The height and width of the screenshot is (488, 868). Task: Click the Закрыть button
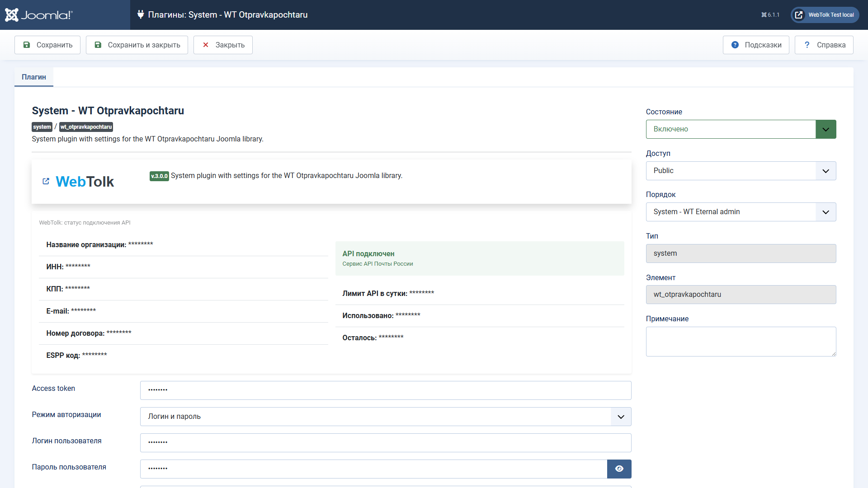(223, 45)
